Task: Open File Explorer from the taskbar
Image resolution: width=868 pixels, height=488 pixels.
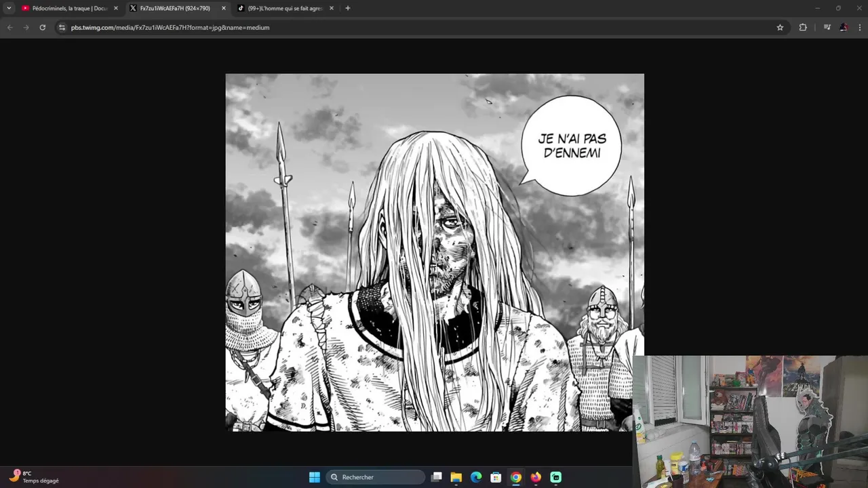Action: coord(456,477)
